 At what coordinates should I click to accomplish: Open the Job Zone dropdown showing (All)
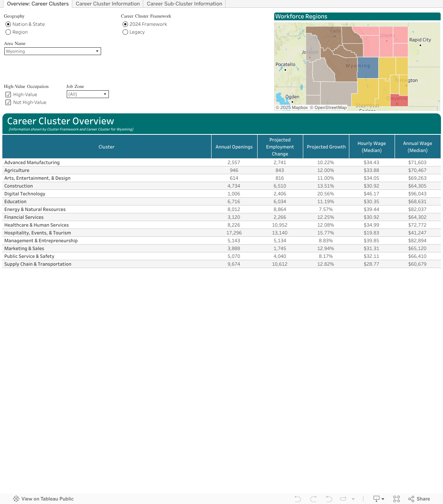coord(88,94)
